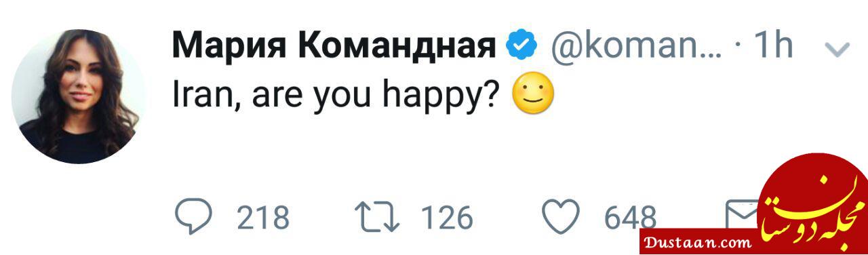Viewport: 868px width, 255px height.
Task: Click the Dustaan.com watermark text
Action: (698, 241)
